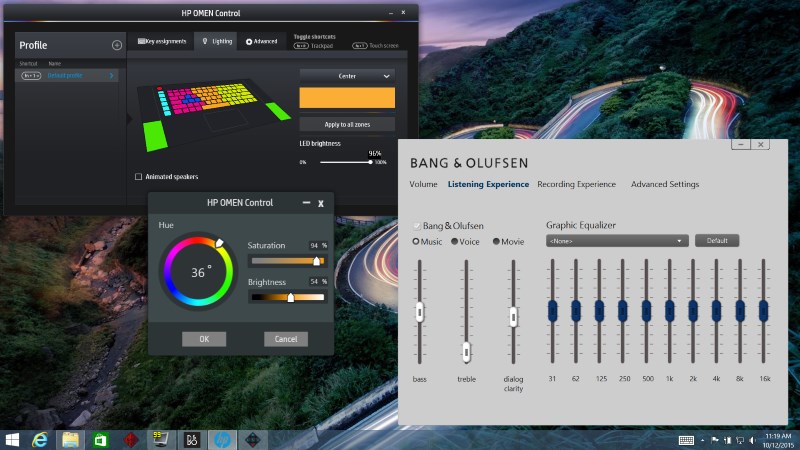Launch Internet Explorer from the taskbar
Viewport: 800px width, 450px height.
tap(40, 440)
